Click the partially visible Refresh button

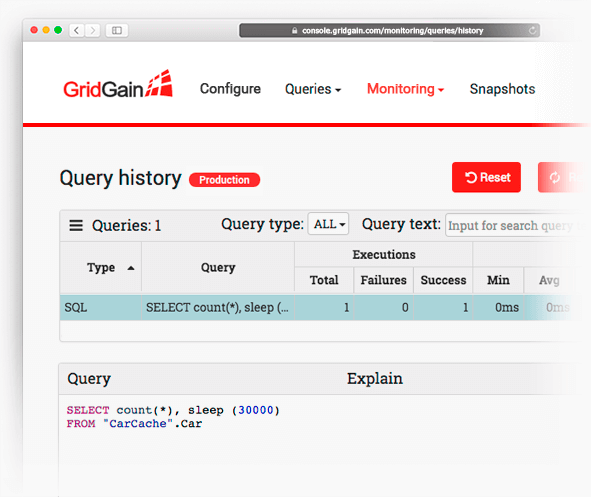coord(562,177)
